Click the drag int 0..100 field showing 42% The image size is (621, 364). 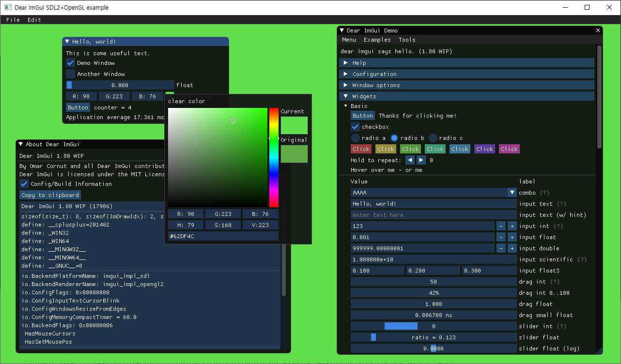[x=434, y=293]
